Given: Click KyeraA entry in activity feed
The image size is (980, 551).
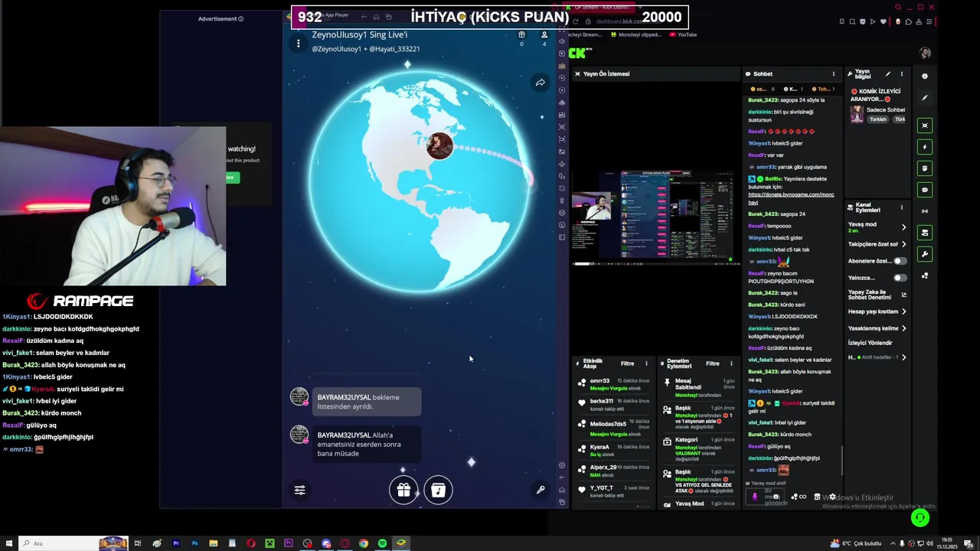Looking at the screenshot, I should [615, 450].
